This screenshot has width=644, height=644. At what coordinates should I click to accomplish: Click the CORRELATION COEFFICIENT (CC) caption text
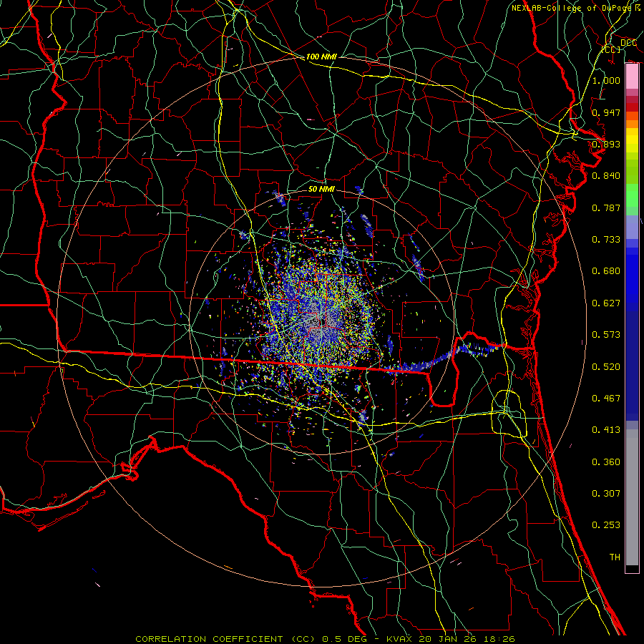tap(225, 639)
